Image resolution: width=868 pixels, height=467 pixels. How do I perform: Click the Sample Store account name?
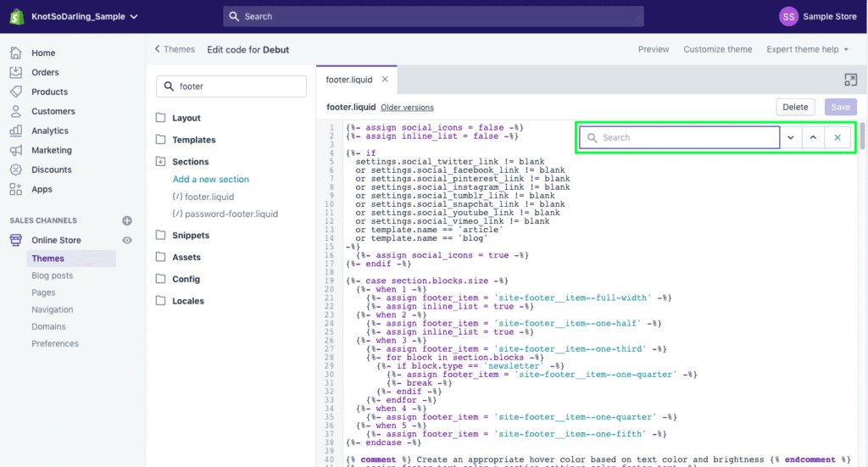pyautogui.click(x=829, y=17)
